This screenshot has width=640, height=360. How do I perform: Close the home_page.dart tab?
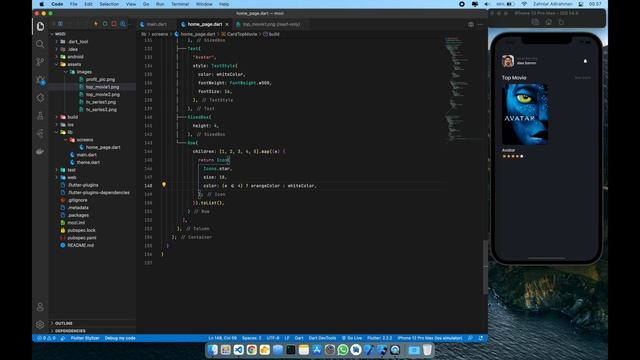[x=227, y=24]
